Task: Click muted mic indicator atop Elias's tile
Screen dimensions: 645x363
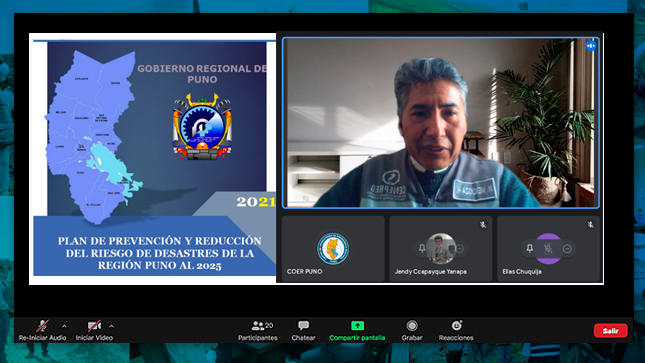Action: coord(590,225)
